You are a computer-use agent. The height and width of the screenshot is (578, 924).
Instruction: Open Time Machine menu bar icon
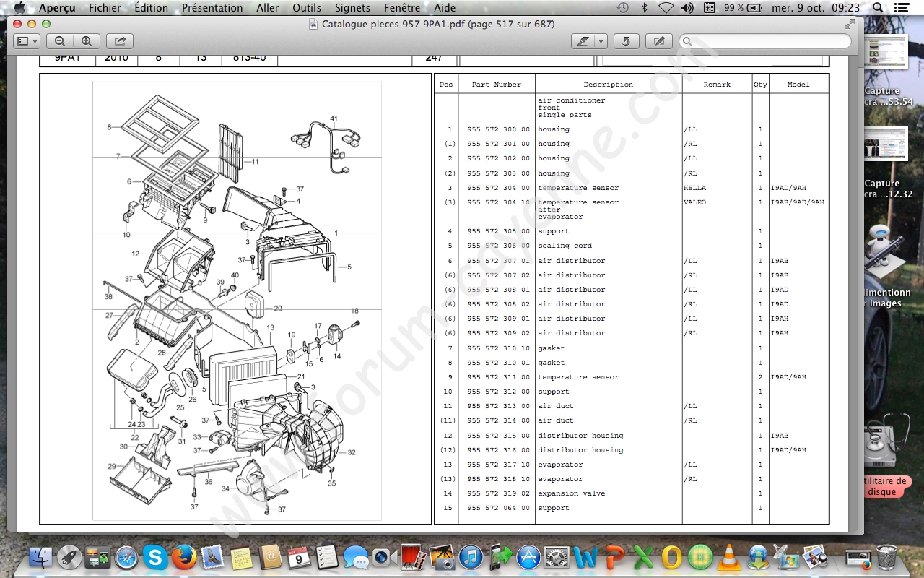(x=623, y=8)
